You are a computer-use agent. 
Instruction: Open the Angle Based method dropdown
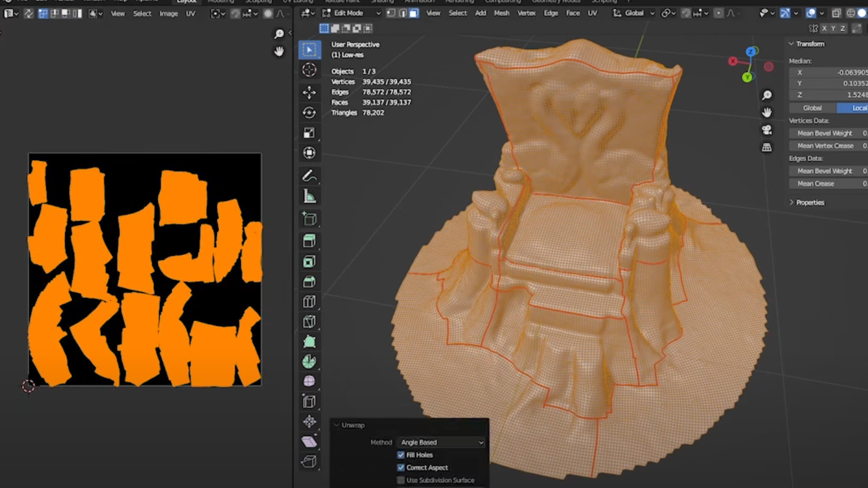(441, 442)
